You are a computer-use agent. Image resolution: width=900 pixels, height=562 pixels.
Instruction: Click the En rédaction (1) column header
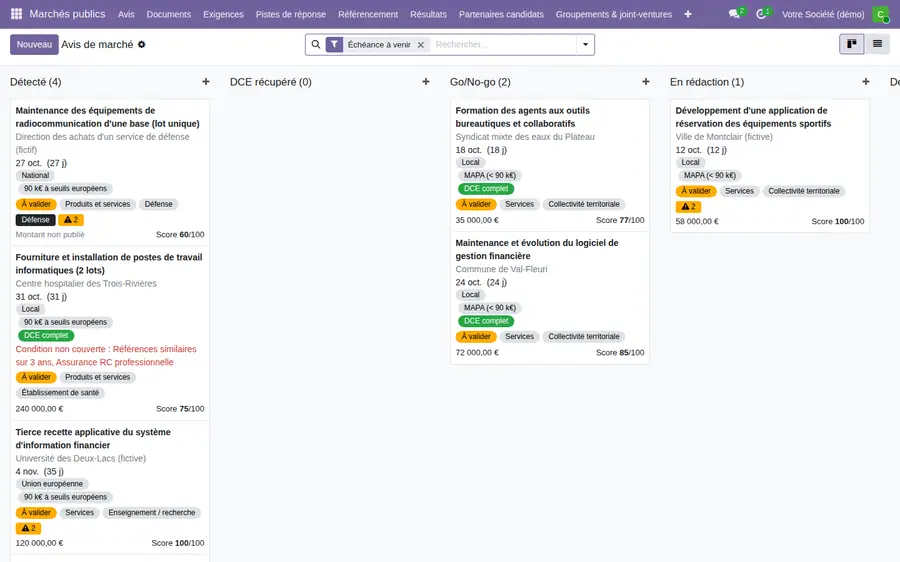707,82
